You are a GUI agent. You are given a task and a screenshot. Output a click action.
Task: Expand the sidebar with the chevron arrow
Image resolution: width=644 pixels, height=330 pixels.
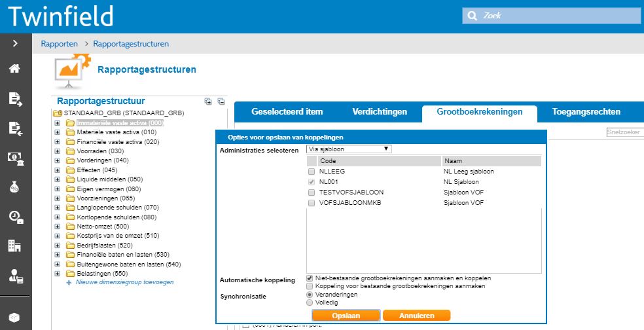tap(14, 44)
